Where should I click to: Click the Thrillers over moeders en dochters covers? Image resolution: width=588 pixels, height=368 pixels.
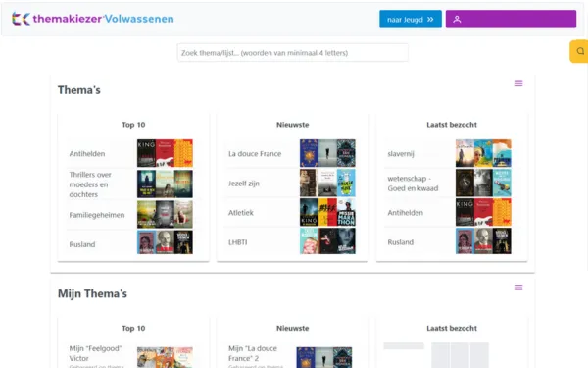coord(165,184)
